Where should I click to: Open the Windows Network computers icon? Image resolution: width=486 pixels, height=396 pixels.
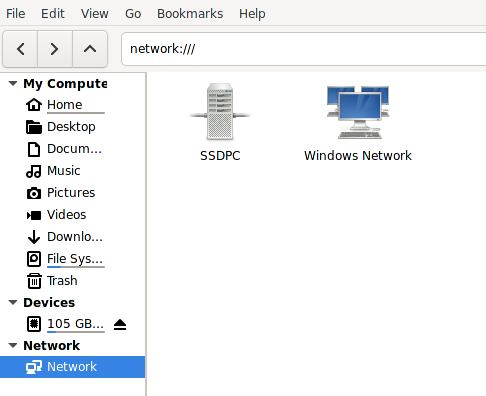(x=358, y=112)
